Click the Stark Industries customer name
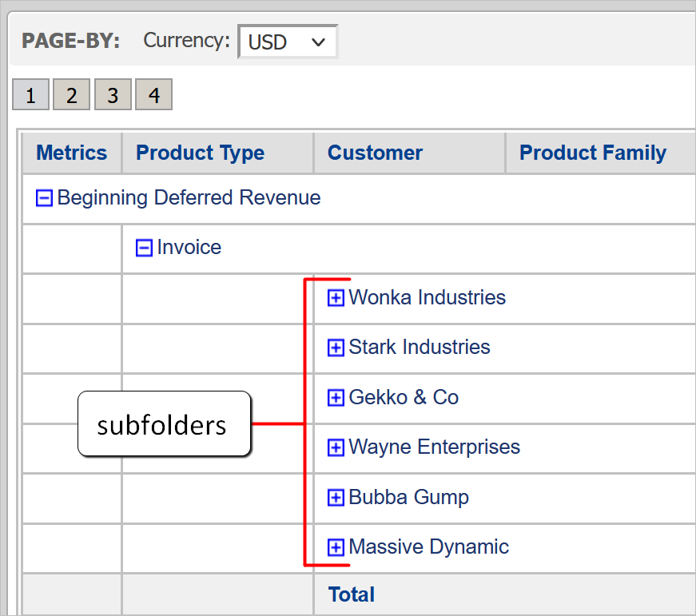The width and height of the screenshot is (696, 616). (x=420, y=347)
